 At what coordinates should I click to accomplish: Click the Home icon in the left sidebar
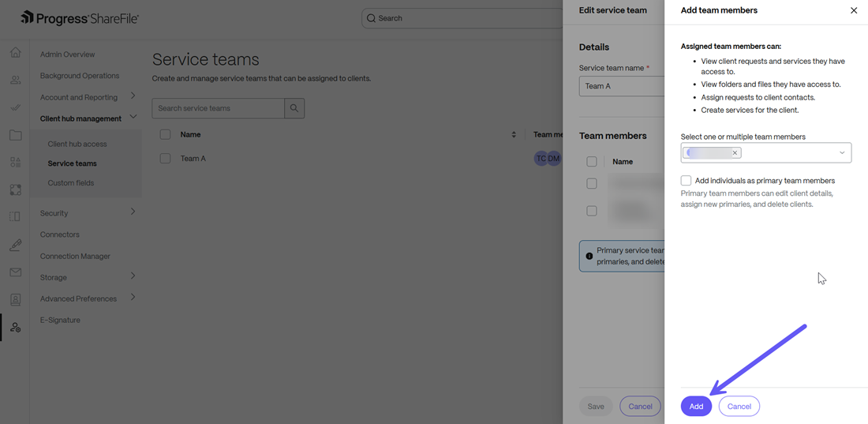(15, 53)
